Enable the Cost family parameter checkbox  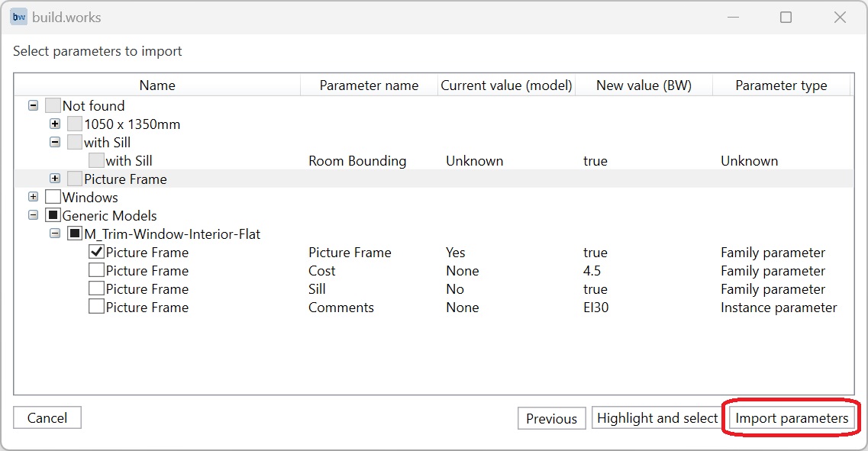[x=95, y=270]
